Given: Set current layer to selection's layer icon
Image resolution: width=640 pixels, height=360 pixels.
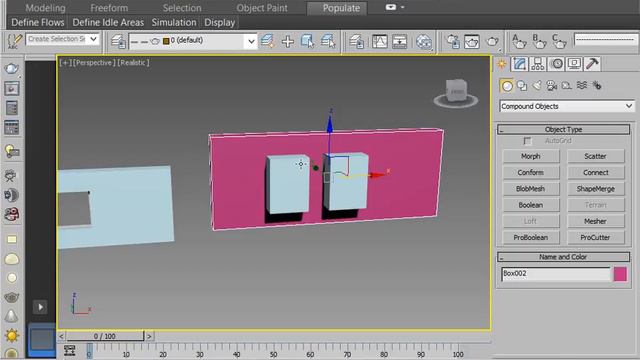Looking at the screenshot, I should tap(328, 41).
